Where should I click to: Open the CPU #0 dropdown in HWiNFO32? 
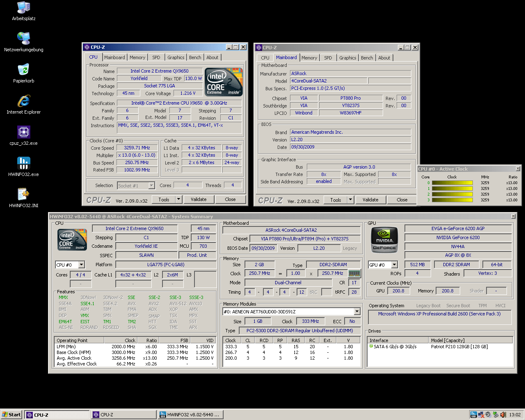coord(81,265)
